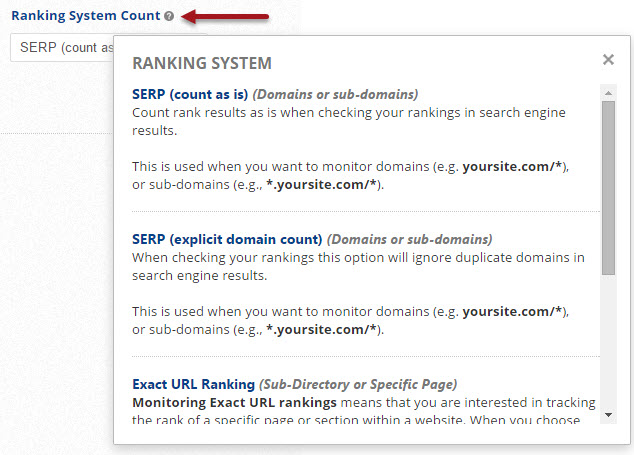Select the SERP (explicit domain count) heading
The width and height of the screenshot is (634, 455).
227,239
